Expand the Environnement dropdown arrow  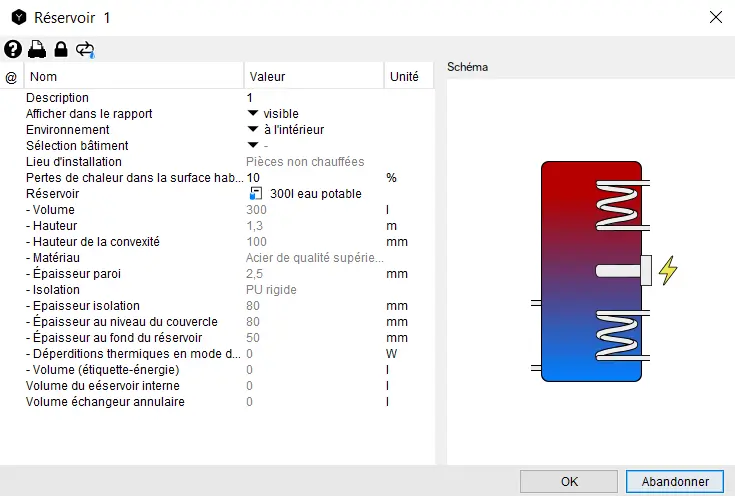point(253,130)
